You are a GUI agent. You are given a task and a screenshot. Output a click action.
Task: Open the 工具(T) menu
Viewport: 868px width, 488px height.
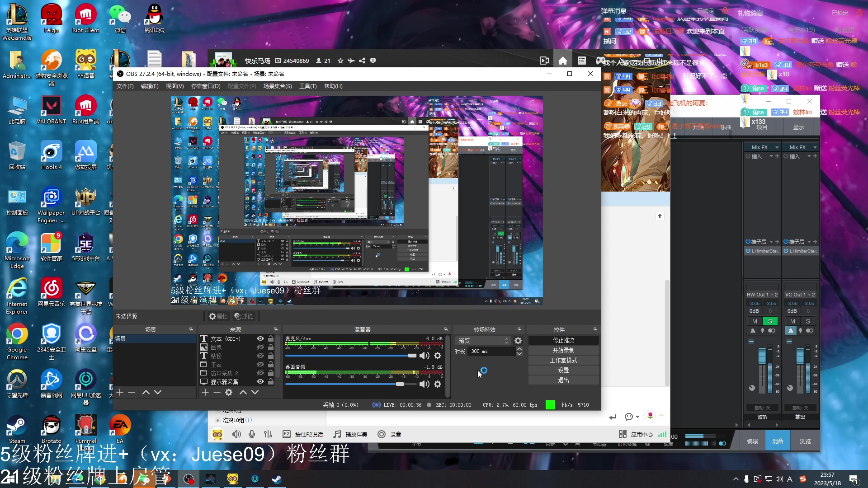pyautogui.click(x=307, y=86)
